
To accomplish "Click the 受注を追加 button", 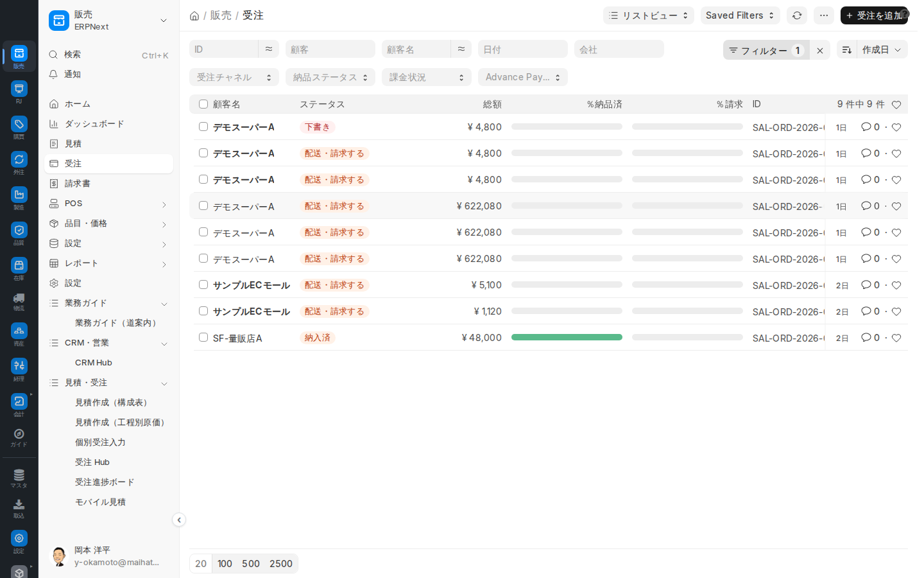I will point(874,15).
